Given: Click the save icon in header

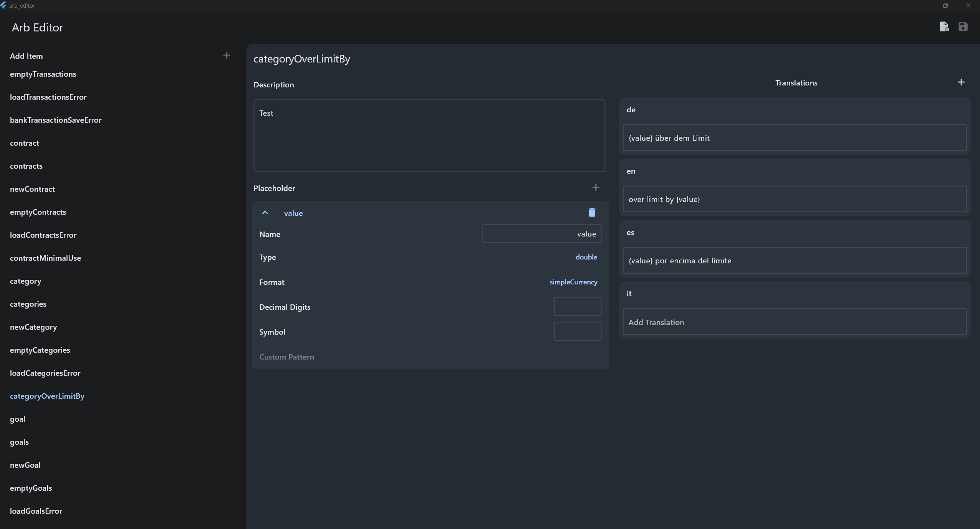Looking at the screenshot, I should pos(963,27).
